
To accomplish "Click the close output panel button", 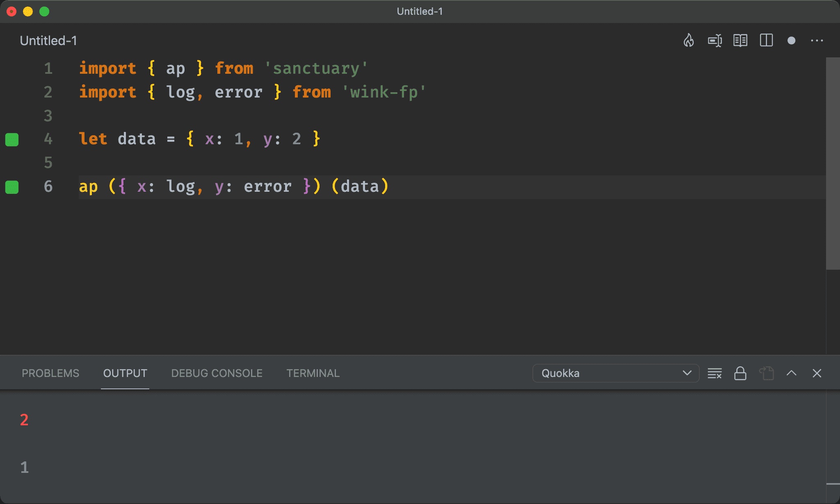I will [817, 373].
